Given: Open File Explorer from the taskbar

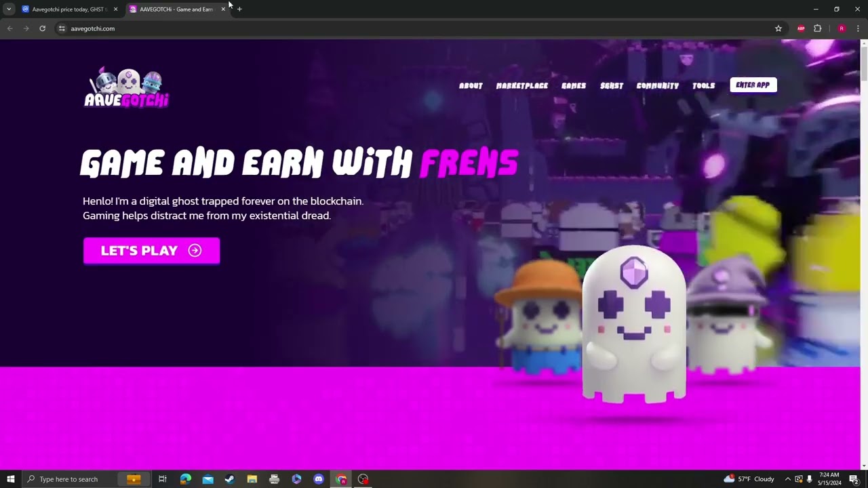Looking at the screenshot, I should pos(252,479).
